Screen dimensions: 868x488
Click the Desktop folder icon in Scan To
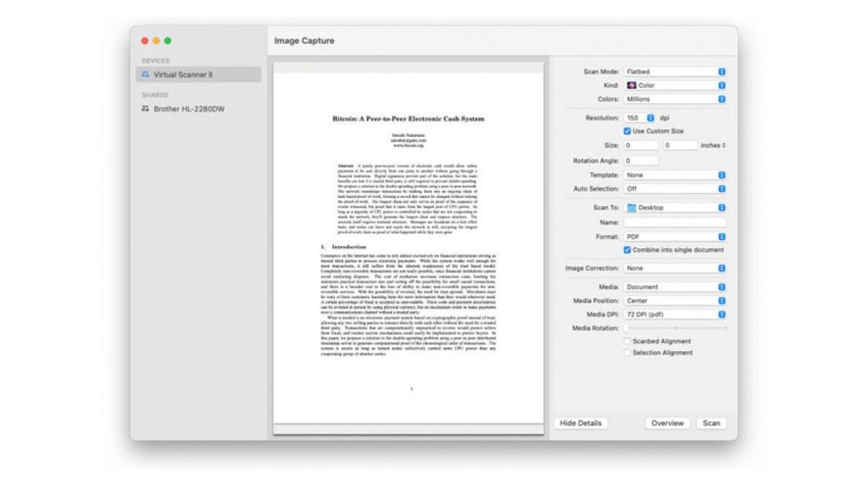[631, 207]
